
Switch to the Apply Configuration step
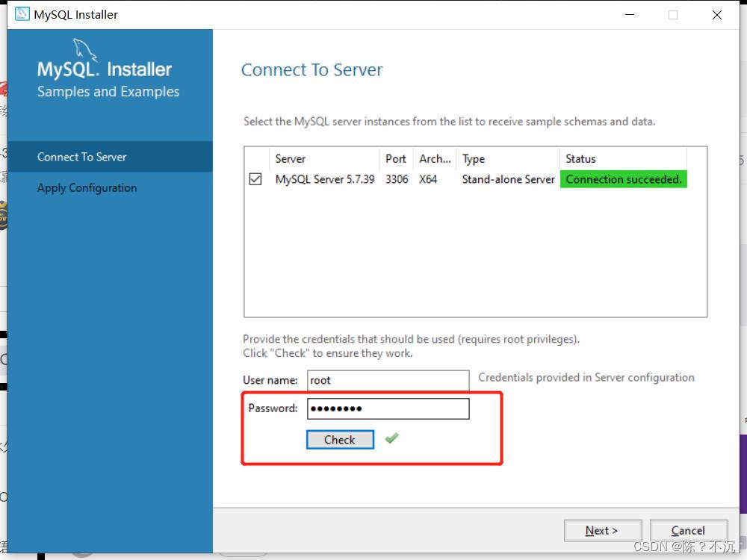click(87, 187)
